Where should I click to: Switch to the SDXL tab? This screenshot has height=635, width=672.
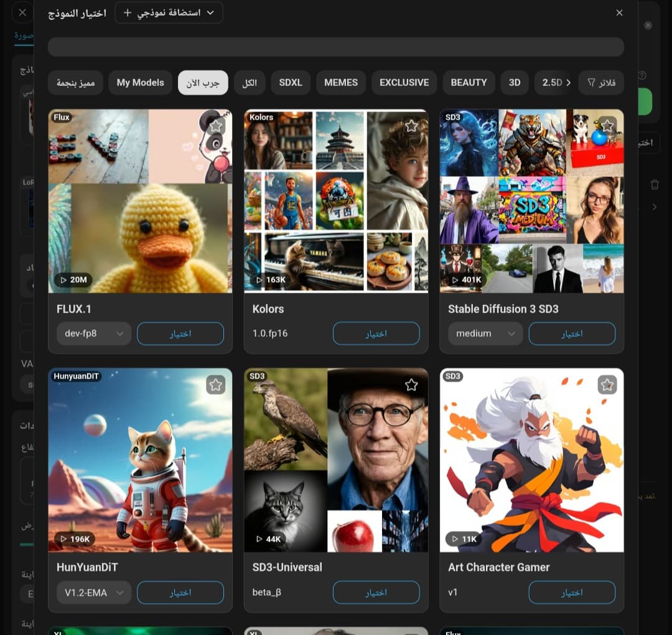coord(291,82)
